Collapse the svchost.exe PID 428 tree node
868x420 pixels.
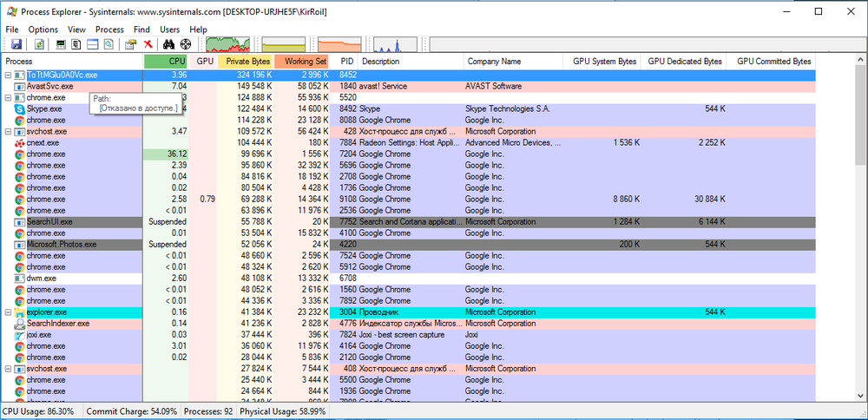click(9, 132)
